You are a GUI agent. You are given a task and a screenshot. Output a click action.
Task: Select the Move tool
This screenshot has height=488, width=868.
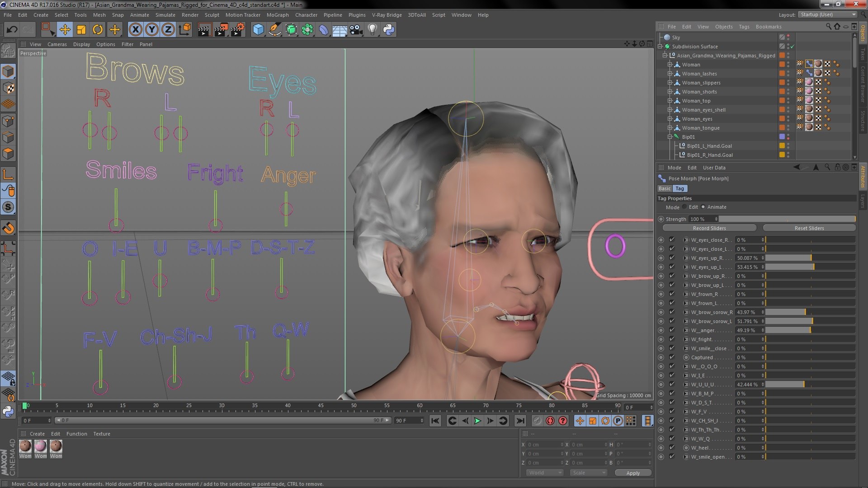pos(65,30)
